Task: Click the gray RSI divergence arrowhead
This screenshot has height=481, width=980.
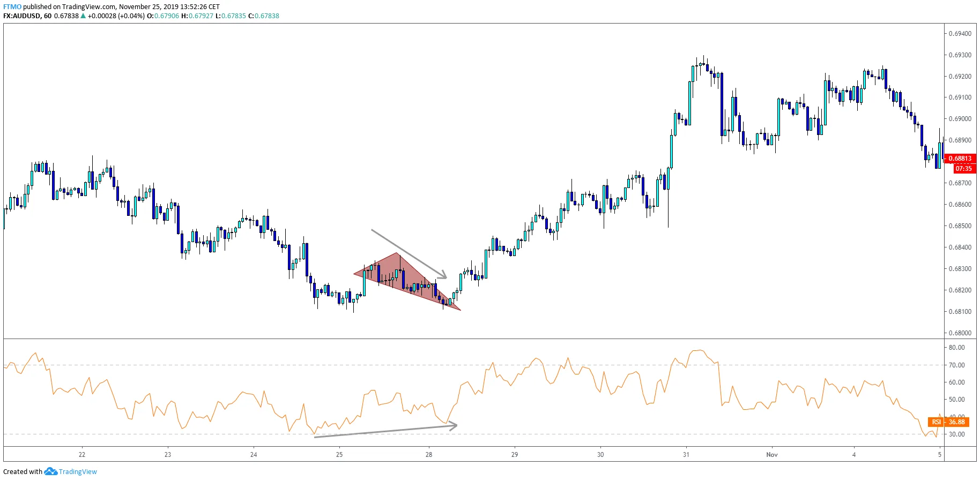Action: pyautogui.click(x=452, y=425)
